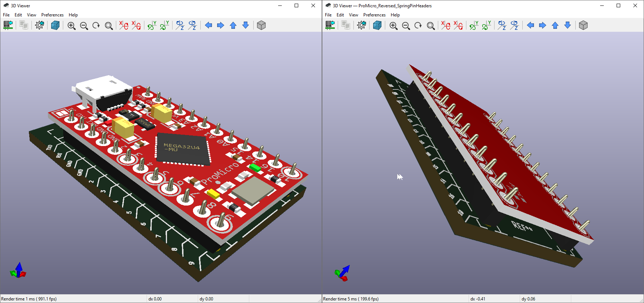
Task: Zoom out icon in ProMicro viewer
Action: (x=406, y=26)
